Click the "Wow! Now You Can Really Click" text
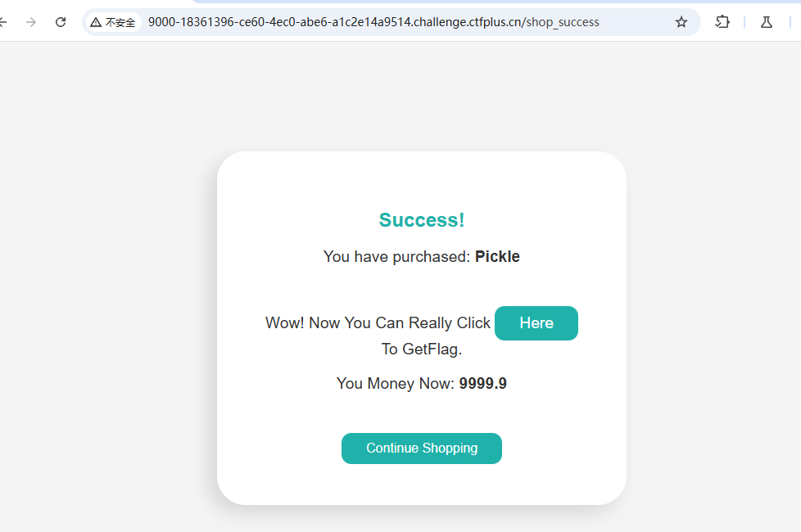Image resolution: width=801 pixels, height=532 pixels. [x=378, y=323]
